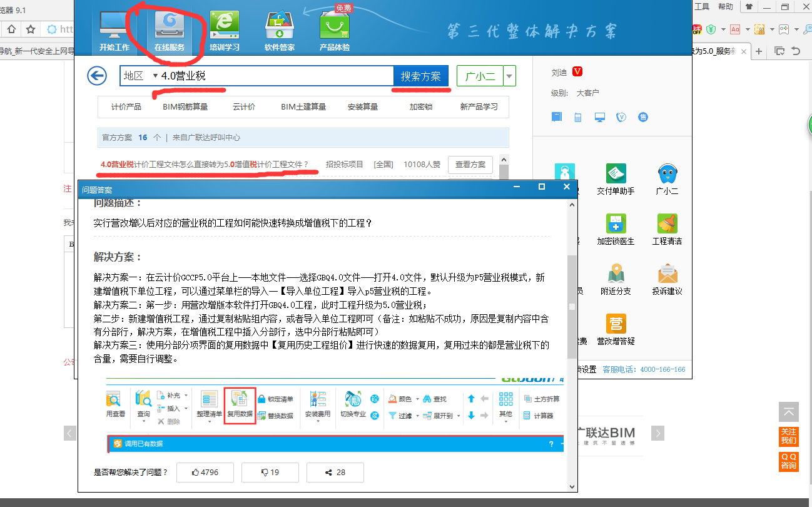Viewport: 812px width, 507px height.
Task: Click the thumbs-up 4796 button
Action: tap(205, 473)
